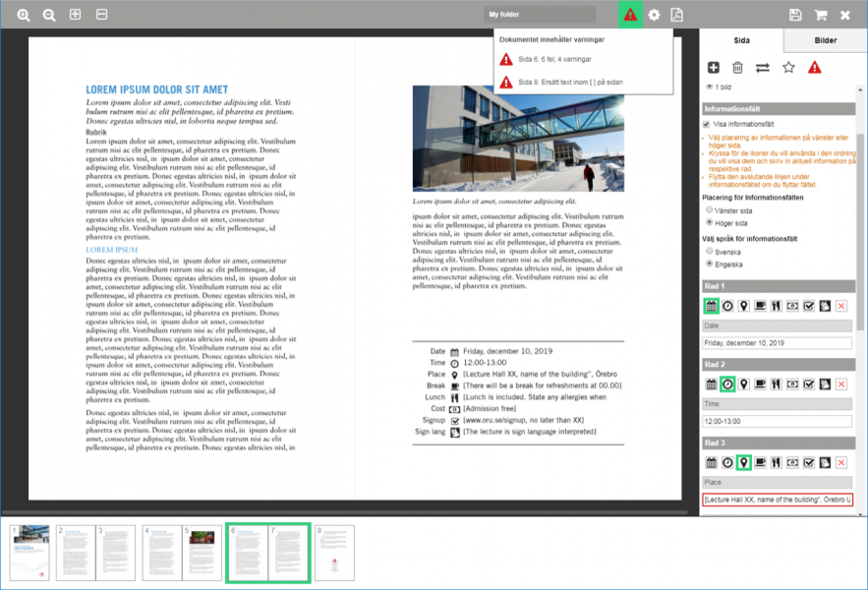This screenshot has width=868, height=590.
Task: Select the cutlery icon in Rad 2
Action: coord(777,383)
